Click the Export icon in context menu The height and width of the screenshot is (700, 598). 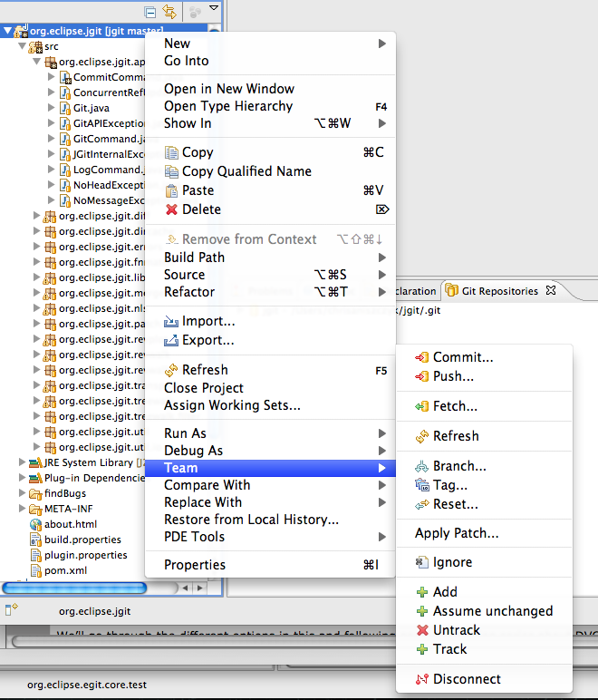point(171,340)
